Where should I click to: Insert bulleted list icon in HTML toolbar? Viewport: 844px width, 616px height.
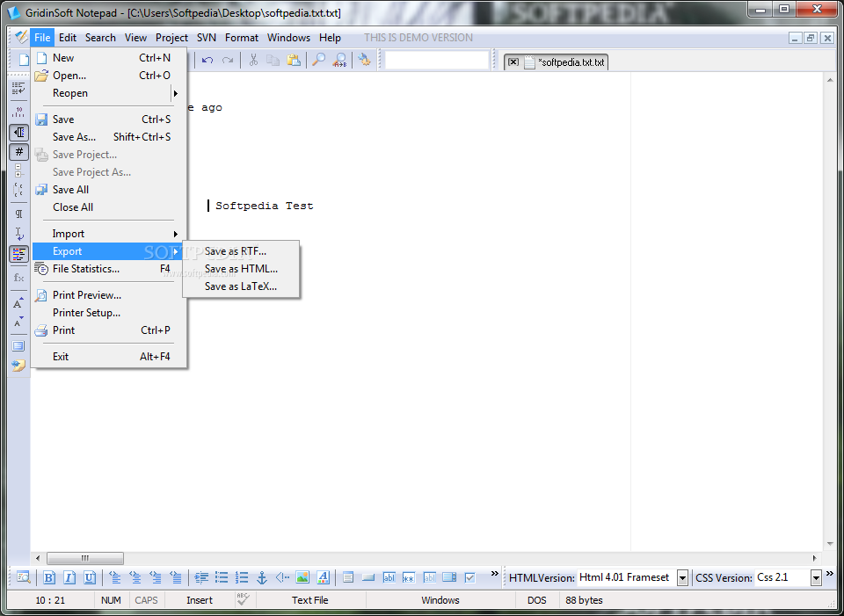point(222,578)
